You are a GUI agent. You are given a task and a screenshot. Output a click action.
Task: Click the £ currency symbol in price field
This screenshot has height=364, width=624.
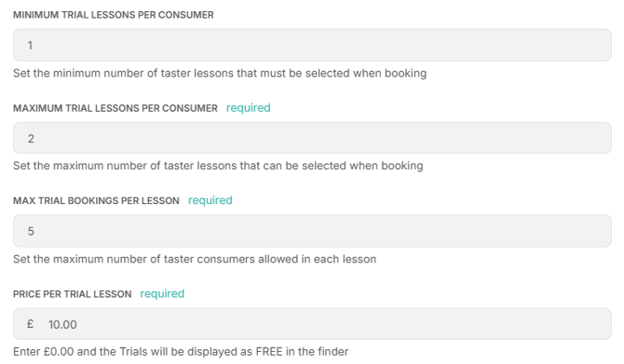[x=30, y=324]
